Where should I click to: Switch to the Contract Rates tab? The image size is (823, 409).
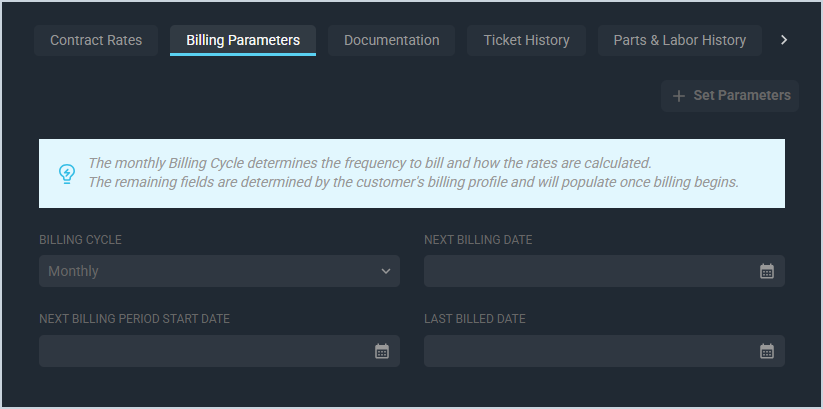coord(96,41)
